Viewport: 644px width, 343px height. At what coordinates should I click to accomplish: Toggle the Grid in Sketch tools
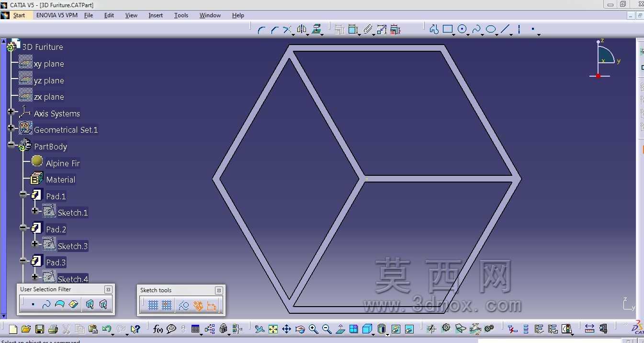153,305
